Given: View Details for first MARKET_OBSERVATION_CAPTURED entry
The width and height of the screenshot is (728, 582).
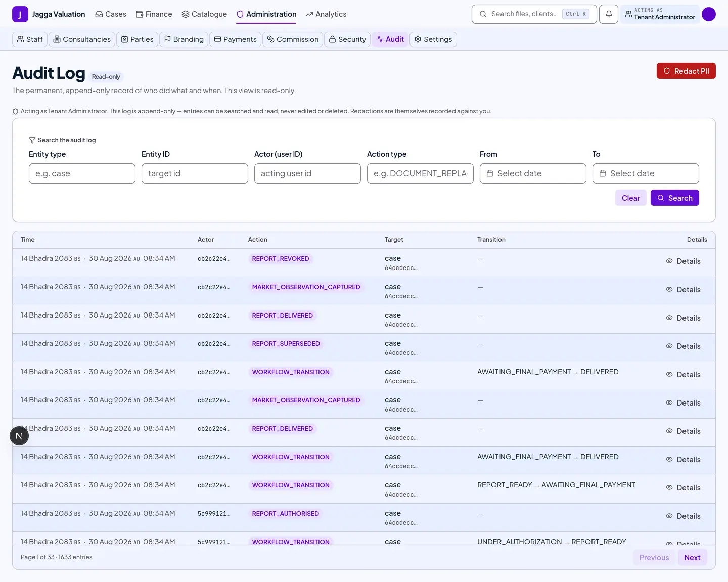Looking at the screenshot, I should click(x=683, y=290).
